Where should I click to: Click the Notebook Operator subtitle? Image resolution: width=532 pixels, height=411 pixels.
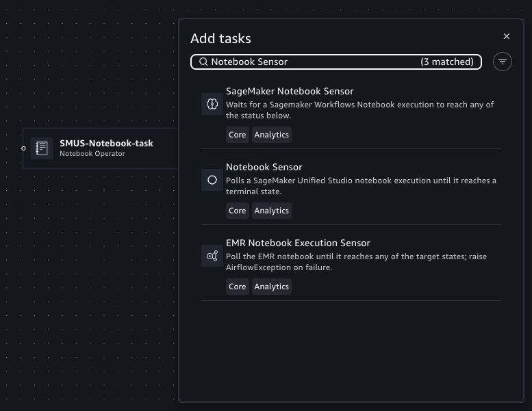pos(92,153)
